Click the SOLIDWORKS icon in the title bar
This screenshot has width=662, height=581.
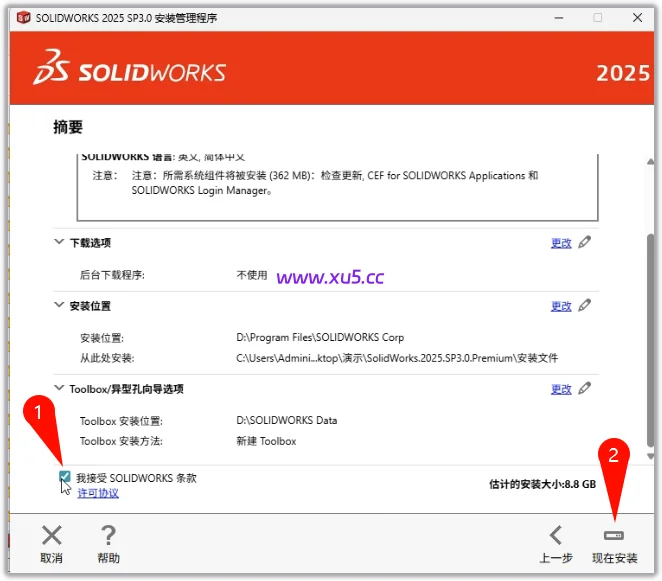tap(20, 18)
